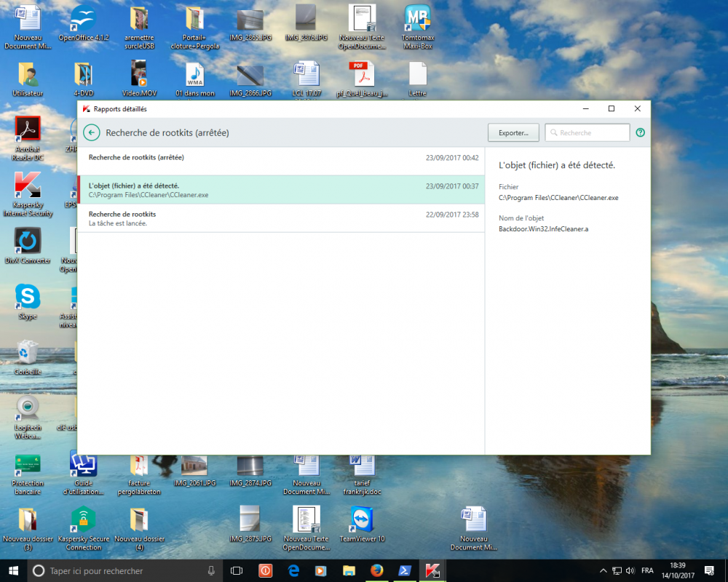Viewport: 728px width, 582px height.
Task: Click the FRA language indicator
Action: point(647,570)
